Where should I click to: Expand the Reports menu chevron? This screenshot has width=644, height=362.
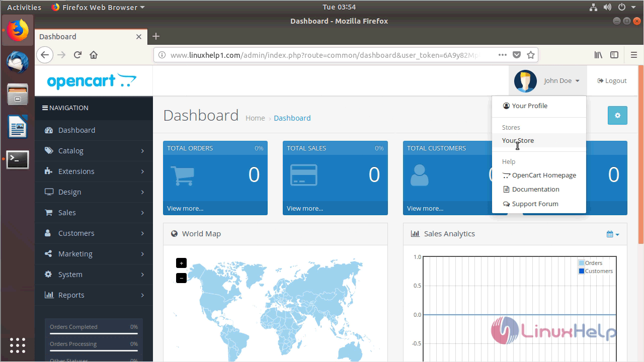pyautogui.click(x=142, y=295)
